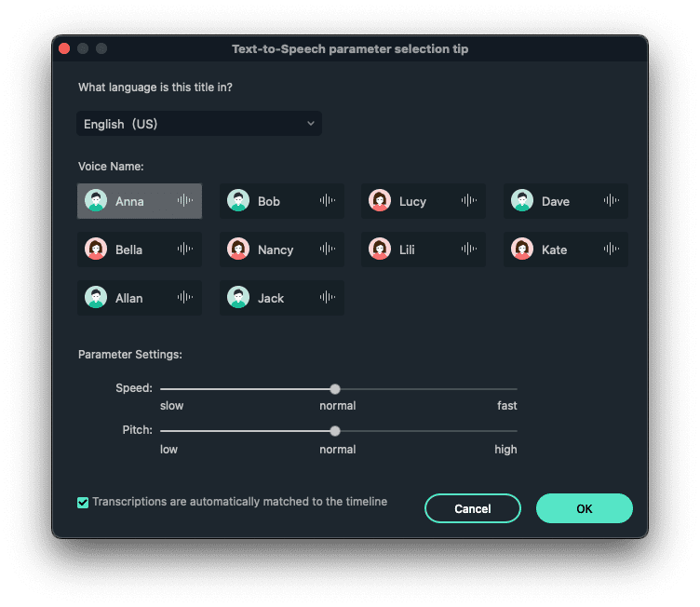Click Nancy's avatar icon

click(x=238, y=250)
